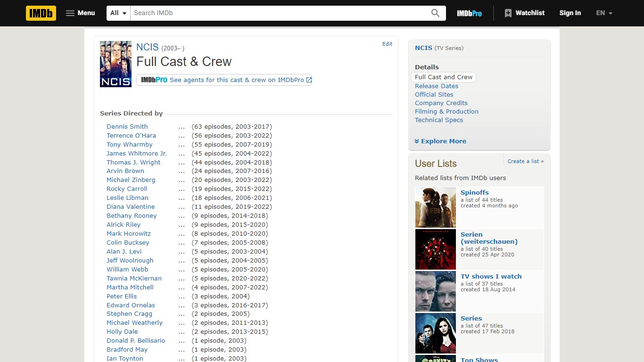Open the Series list thumbnail

tap(435, 333)
